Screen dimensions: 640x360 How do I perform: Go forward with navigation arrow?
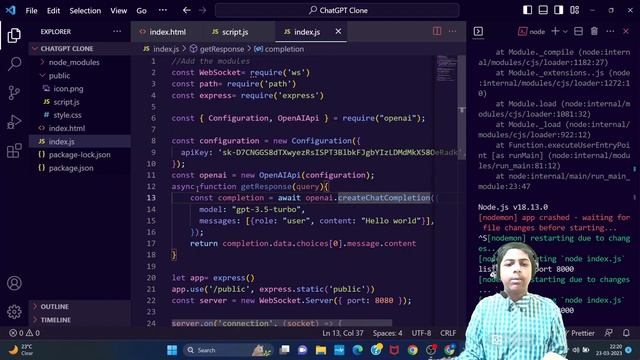pos(202,10)
